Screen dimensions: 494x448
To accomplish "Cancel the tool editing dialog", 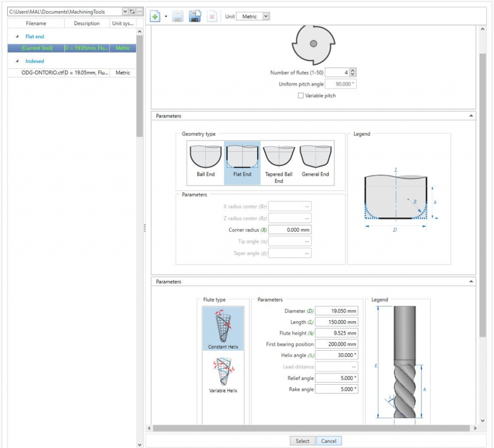I will coord(329,441).
